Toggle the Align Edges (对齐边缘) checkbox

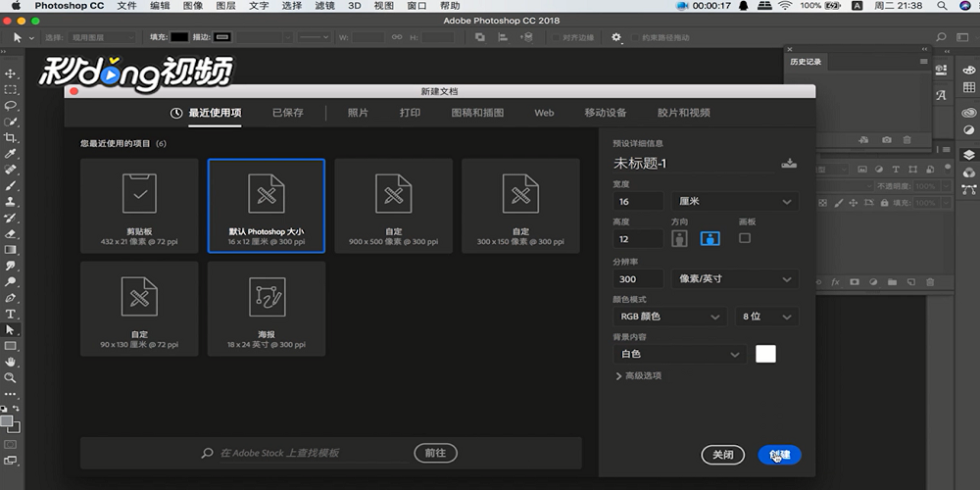click(x=555, y=37)
